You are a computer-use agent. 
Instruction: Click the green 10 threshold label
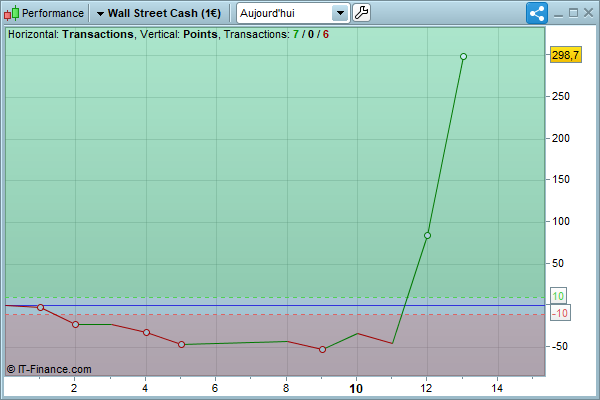(558, 296)
